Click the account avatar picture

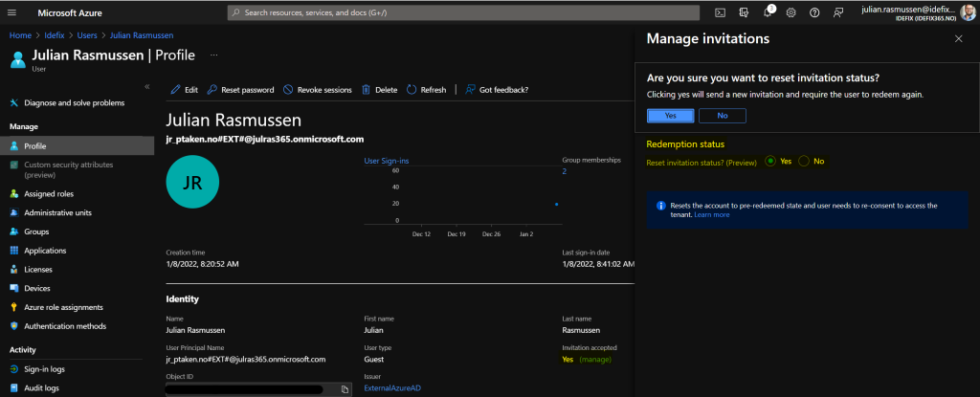coord(967,12)
